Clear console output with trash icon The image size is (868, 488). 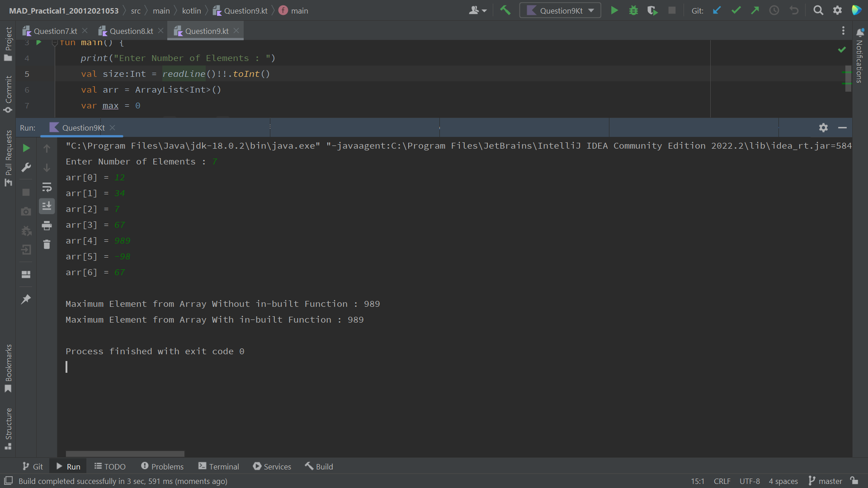pyautogui.click(x=47, y=244)
